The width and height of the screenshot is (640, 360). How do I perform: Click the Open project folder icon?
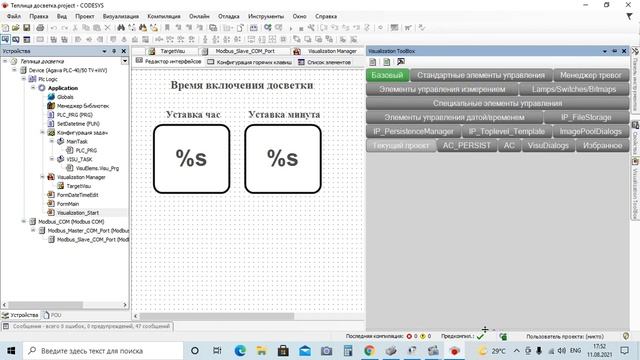point(16,28)
